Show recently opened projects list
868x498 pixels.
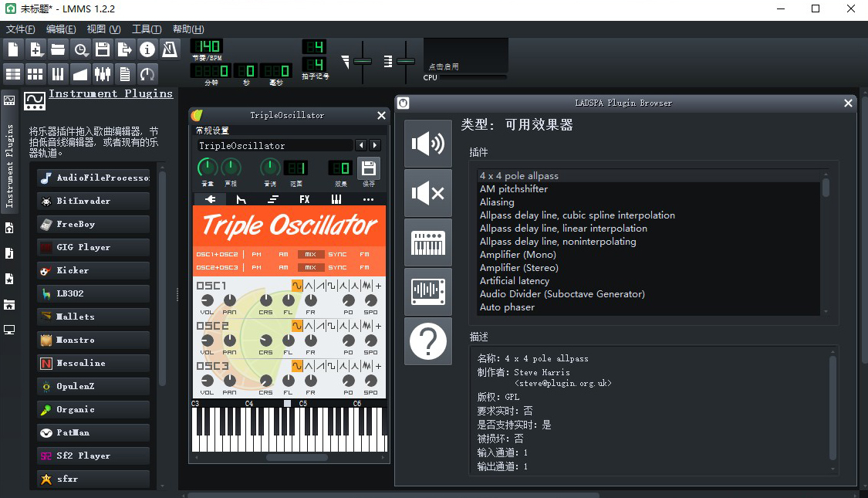coord(81,50)
